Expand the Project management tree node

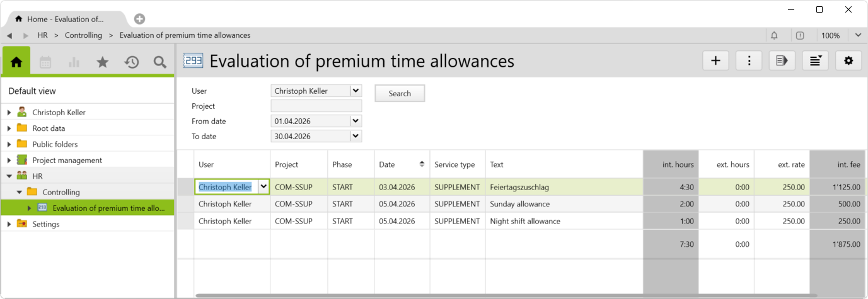point(9,161)
